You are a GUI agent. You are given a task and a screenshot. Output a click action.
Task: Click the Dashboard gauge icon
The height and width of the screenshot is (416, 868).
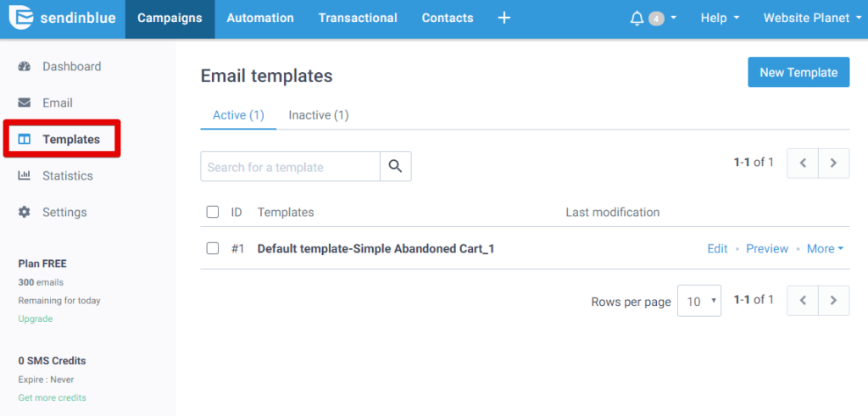(x=25, y=66)
